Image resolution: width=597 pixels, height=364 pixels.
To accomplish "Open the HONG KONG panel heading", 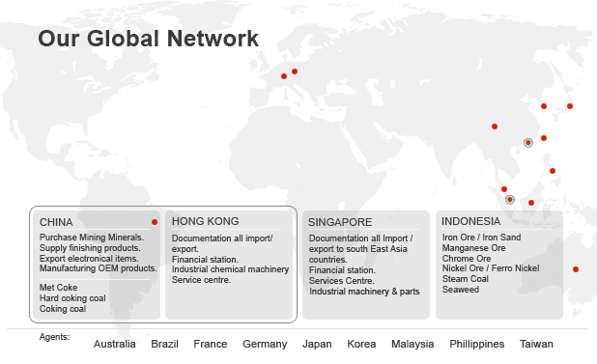I will [x=205, y=221].
